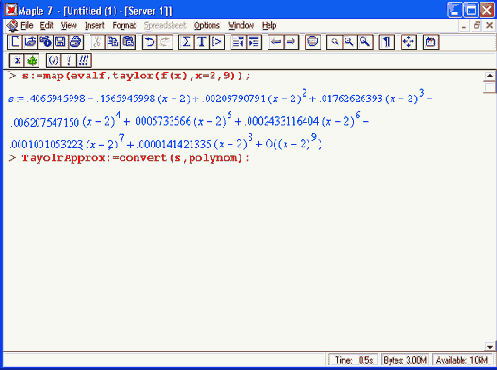
Task: Open the Options menu
Action: click(207, 26)
